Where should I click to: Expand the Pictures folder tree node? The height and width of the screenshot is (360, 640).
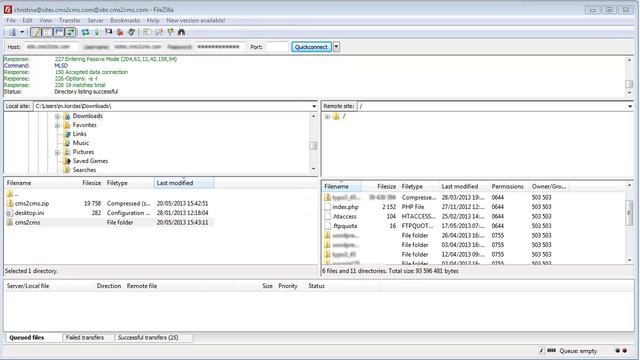click(58, 152)
